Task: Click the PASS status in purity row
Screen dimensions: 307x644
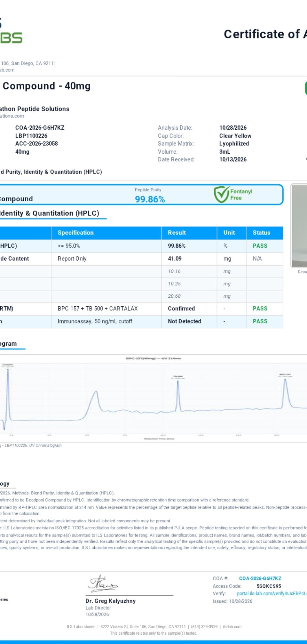Action: 260,246
